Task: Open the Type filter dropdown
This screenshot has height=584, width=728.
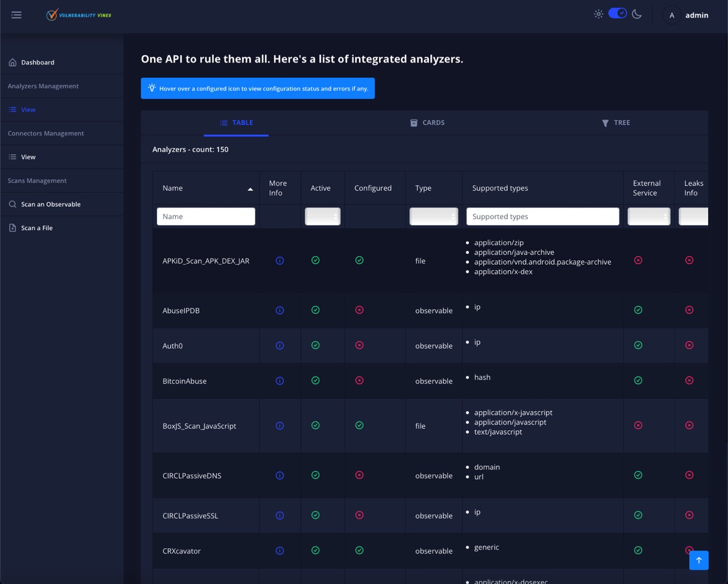Action: tap(434, 216)
